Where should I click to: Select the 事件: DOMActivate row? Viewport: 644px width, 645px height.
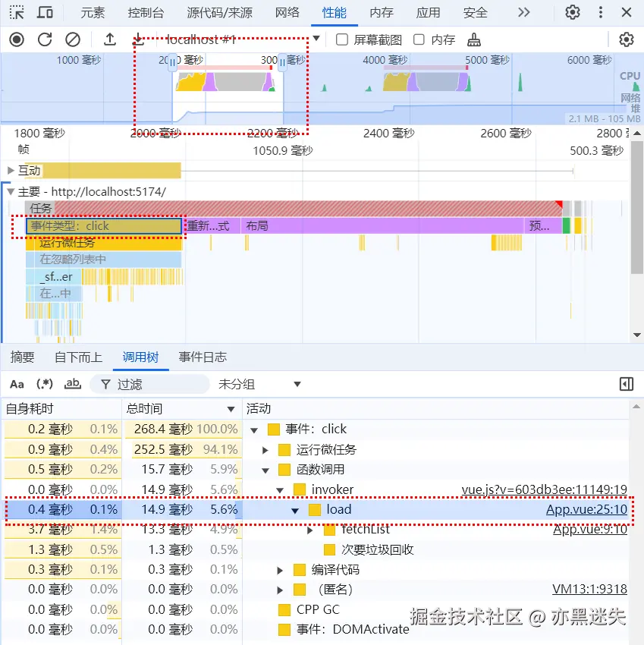[316, 629]
